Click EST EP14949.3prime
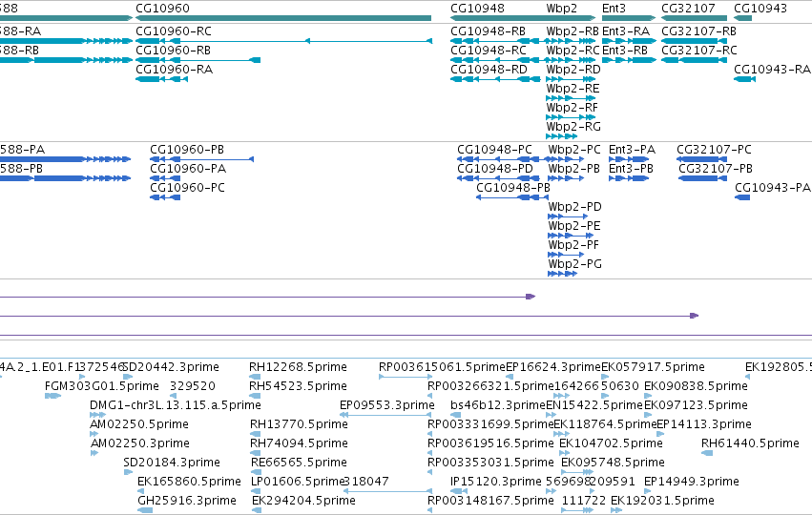812x515 pixels. (692, 482)
